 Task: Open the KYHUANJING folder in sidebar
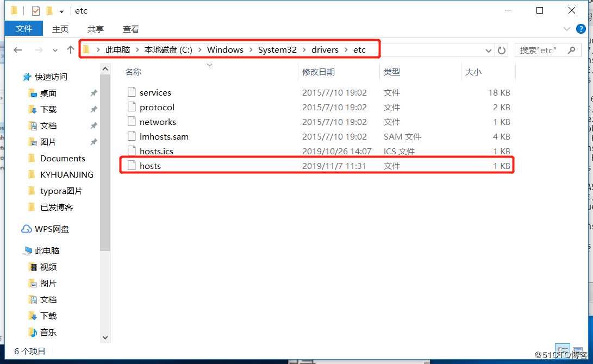point(67,174)
